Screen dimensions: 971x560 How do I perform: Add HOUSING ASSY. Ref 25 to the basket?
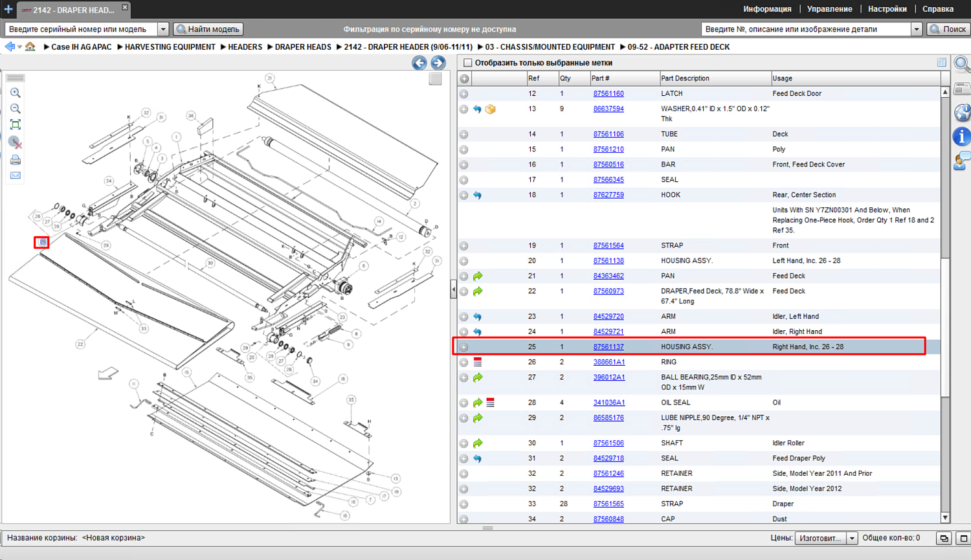click(464, 347)
